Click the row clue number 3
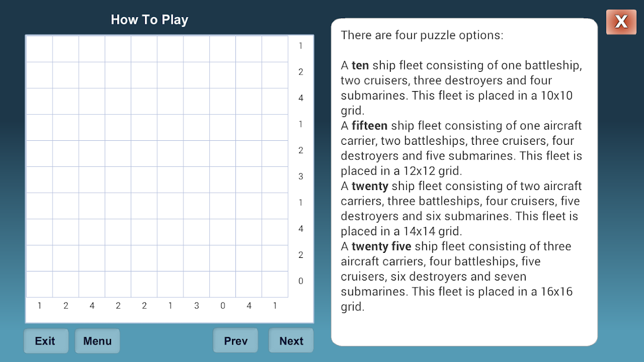The width and height of the screenshot is (644, 362). 300,176
